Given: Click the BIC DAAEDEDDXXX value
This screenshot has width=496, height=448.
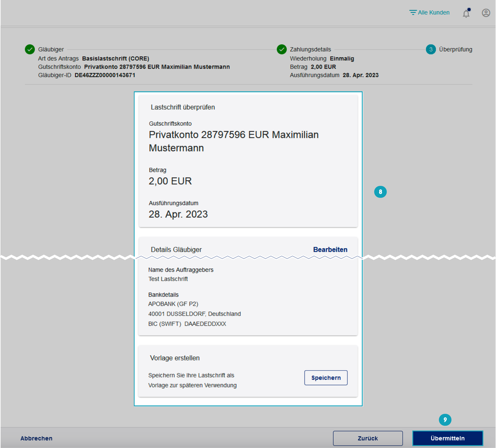Looking at the screenshot, I should tap(205, 324).
